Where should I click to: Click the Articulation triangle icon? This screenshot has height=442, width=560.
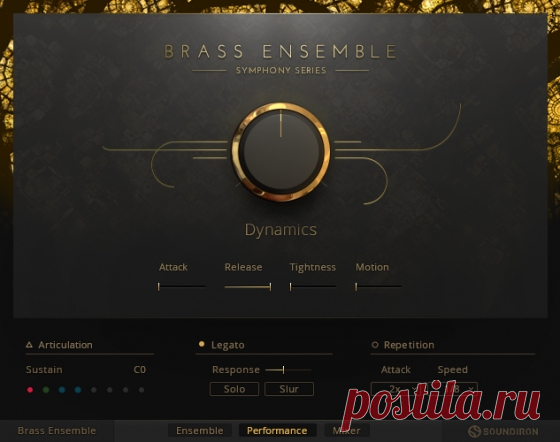pyautogui.click(x=29, y=345)
